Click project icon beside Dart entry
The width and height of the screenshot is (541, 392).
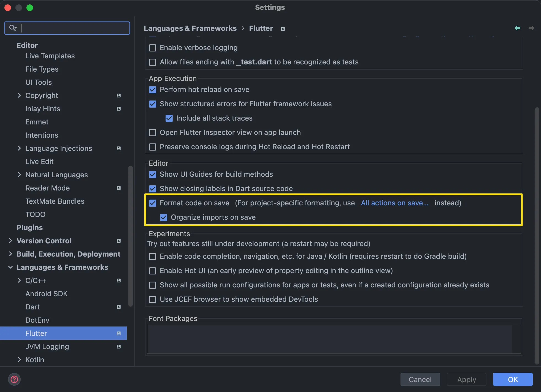(119, 307)
